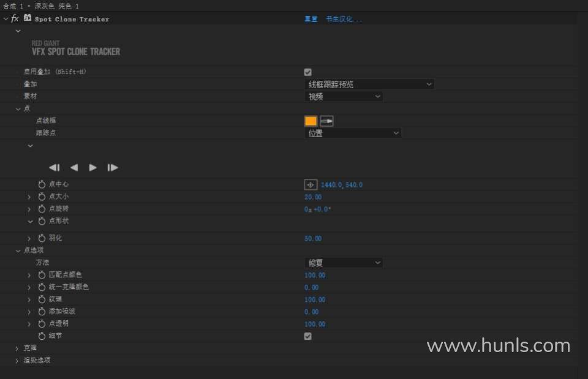Toggle the fx switch for Spot Clone Tracker

click(x=15, y=18)
